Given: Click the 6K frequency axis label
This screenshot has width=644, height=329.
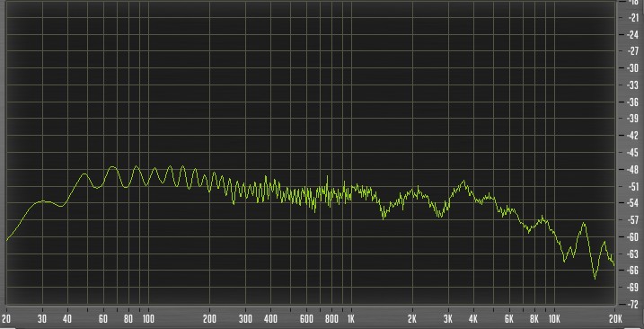Looking at the screenshot, I should [x=509, y=319].
